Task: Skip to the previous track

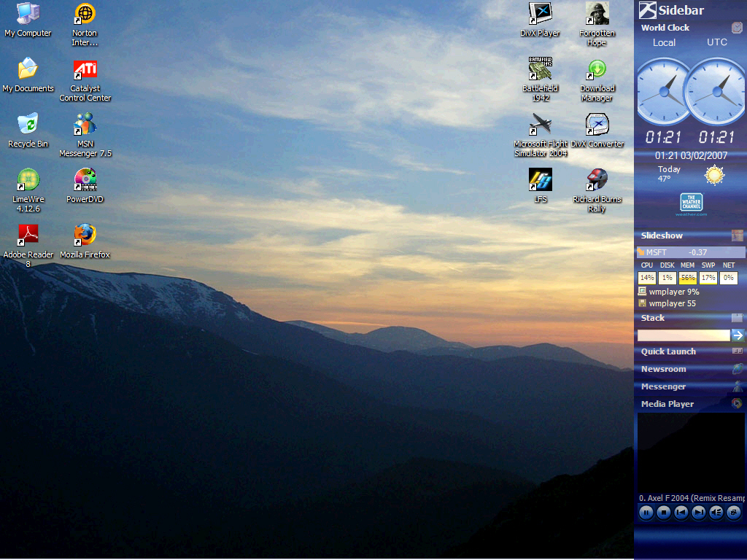Action: click(681, 513)
